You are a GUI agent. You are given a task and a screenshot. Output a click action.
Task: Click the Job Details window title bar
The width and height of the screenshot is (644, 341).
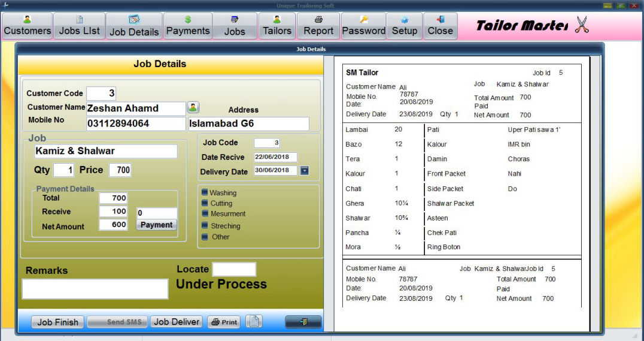311,49
